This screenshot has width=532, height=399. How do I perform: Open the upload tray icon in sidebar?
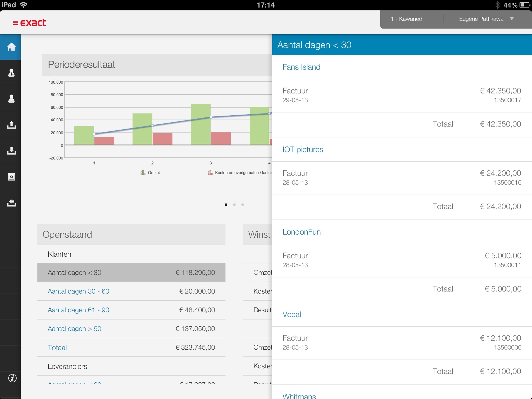[x=11, y=125]
